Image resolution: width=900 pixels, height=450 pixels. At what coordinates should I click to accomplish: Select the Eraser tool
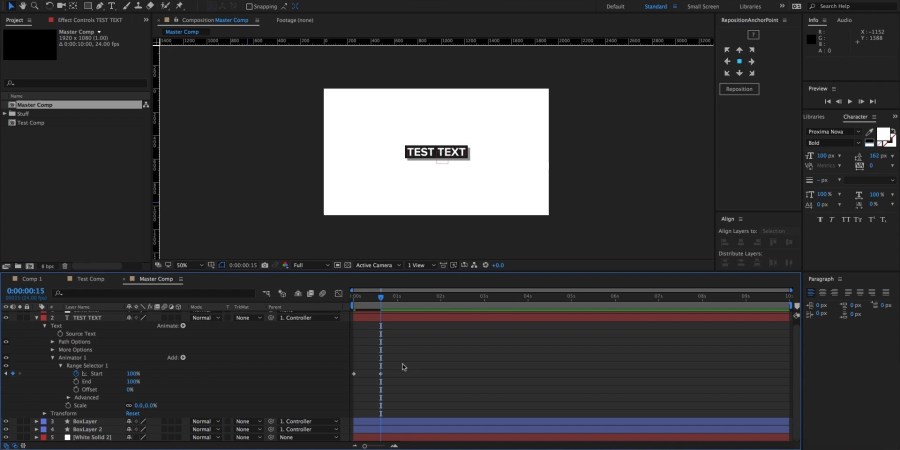150,6
